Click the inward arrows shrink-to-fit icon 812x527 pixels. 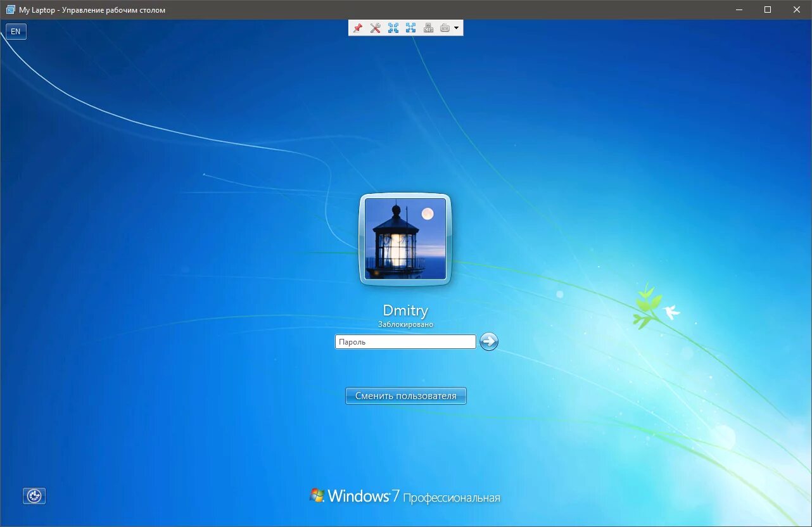click(393, 28)
